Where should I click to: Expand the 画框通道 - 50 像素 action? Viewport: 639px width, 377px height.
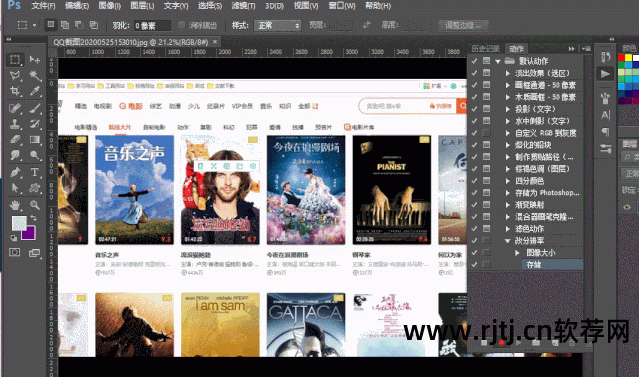(x=508, y=85)
